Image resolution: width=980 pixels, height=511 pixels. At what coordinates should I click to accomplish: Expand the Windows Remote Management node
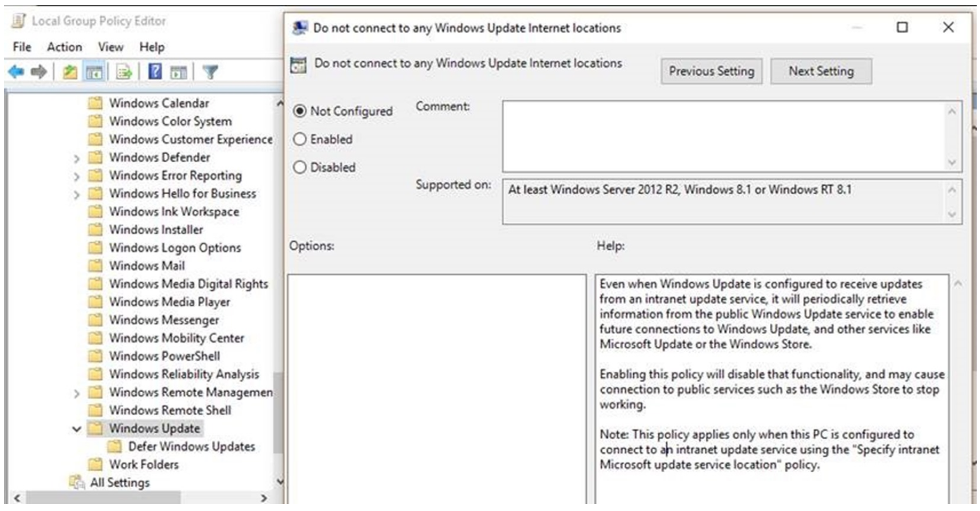[76, 394]
